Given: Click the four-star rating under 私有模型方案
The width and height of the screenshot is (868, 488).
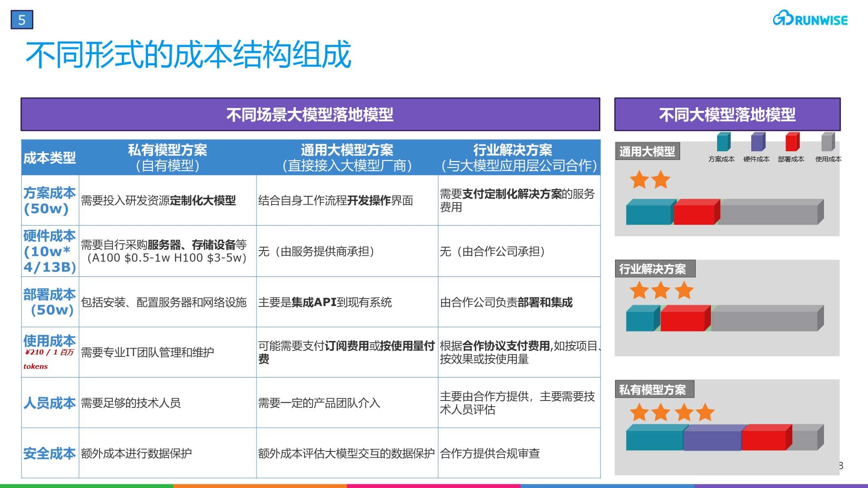Looking at the screenshot, I should [672, 412].
